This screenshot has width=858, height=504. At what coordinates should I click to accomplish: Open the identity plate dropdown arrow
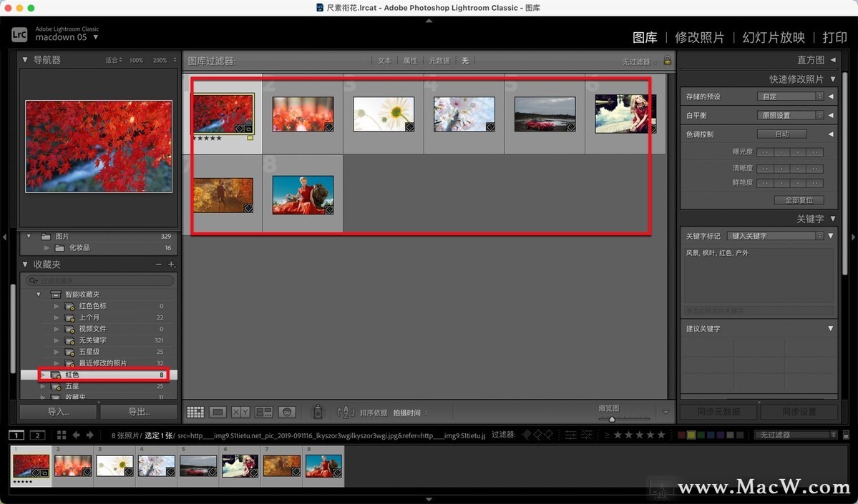96,37
